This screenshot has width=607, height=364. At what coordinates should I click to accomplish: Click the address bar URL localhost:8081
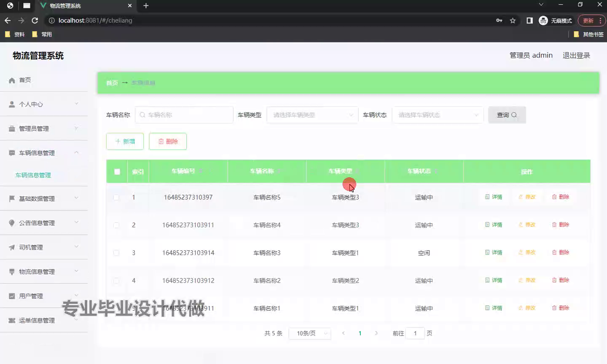pyautogui.click(x=95, y=20)
